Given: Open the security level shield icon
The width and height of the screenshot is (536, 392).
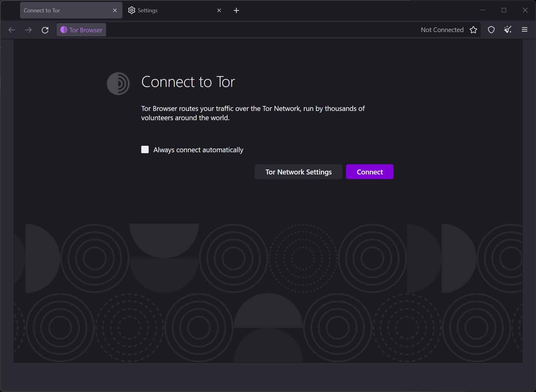Looking at the screenshot, I should tap(491, 30).
